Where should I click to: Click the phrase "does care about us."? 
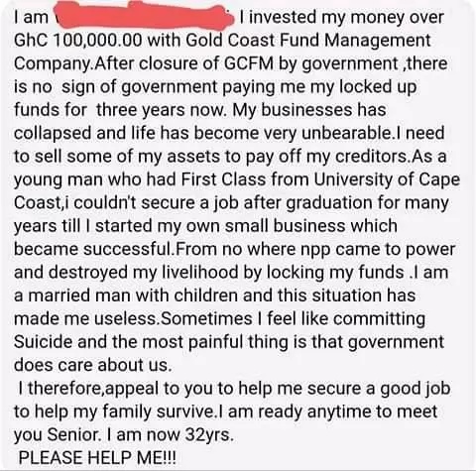pos(93,365)
